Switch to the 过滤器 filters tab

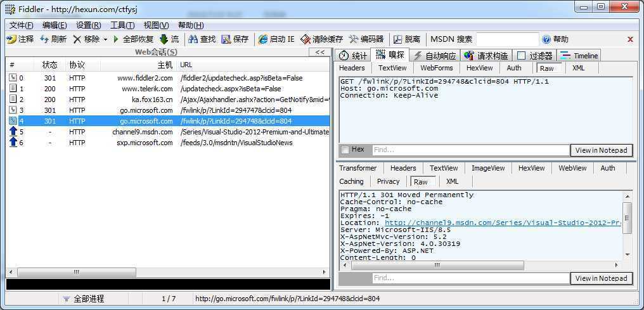[535, 55]
